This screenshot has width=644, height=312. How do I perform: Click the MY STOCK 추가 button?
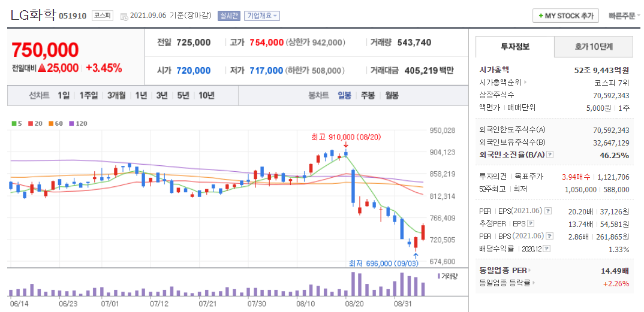565,16
